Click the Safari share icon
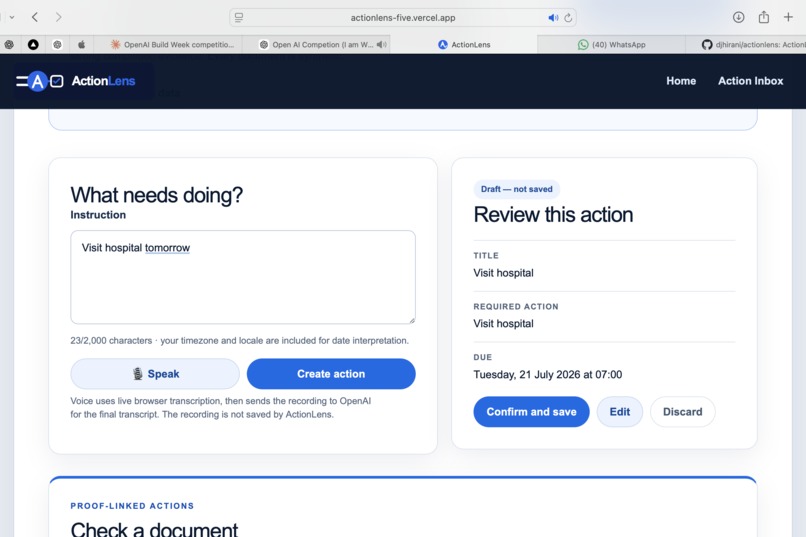 tap(764, 17)
